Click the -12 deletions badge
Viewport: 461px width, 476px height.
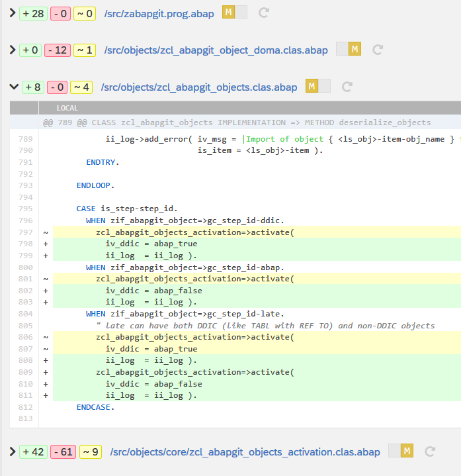pyautogui.click(x=58, y=50)
